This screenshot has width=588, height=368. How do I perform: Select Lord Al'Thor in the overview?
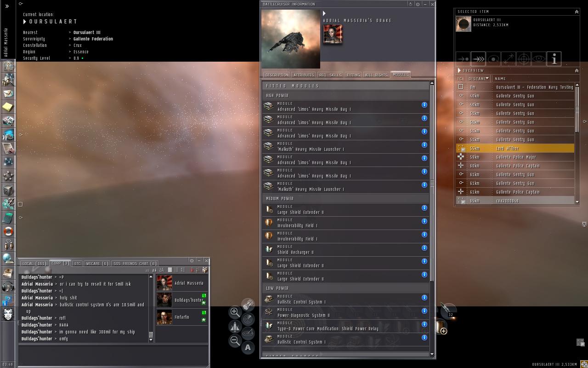[x=515, y=149]
